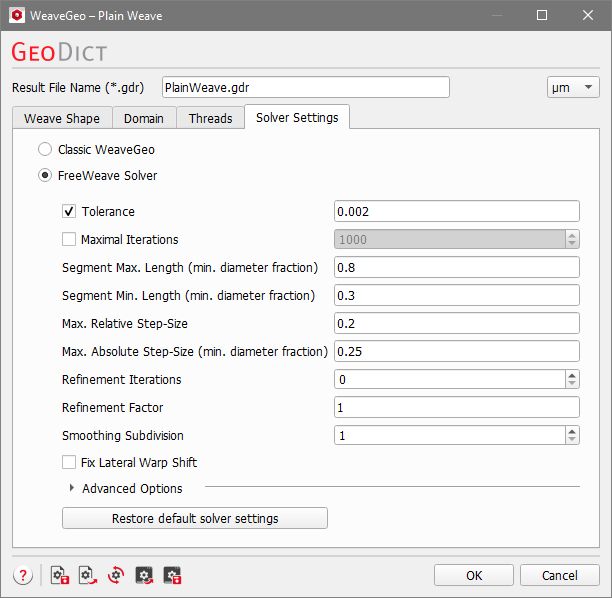Screen dimensions: 612x598
Task: Click the dark gear icon with red arrow
Action: point(144,575)
